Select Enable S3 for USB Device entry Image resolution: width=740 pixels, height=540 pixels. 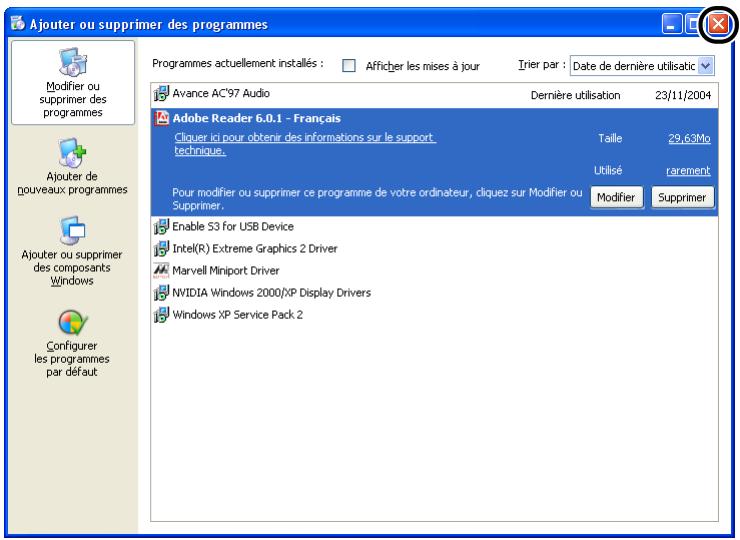233,227
